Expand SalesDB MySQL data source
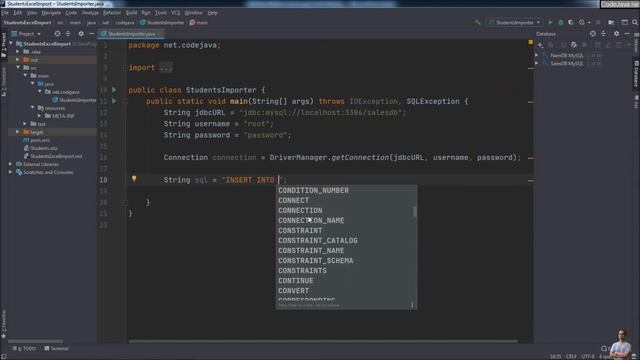Viewport: 640px width, 360px height. click(537, 63)
